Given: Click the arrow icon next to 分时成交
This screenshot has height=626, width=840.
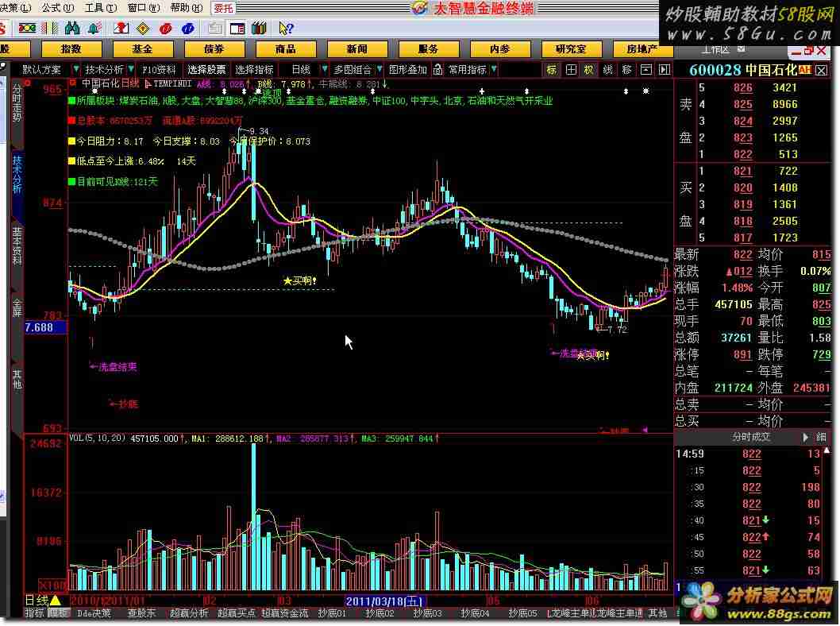Looking at the screenshot, I should (805, 438).
